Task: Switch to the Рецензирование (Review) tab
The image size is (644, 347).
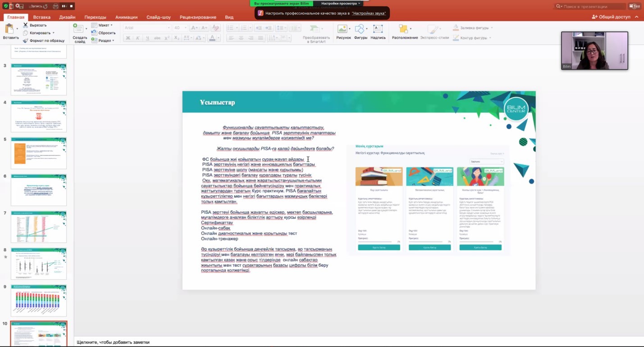Action: point(198,17)
